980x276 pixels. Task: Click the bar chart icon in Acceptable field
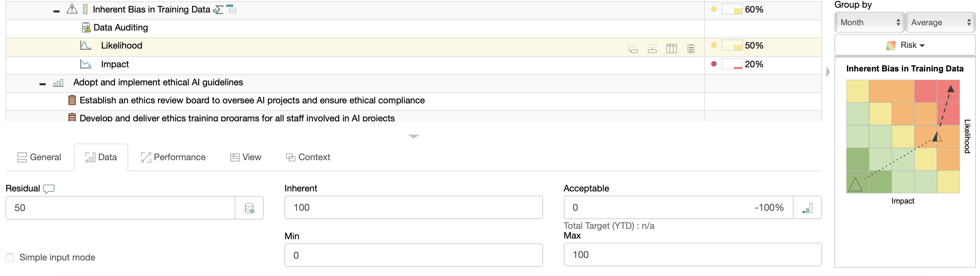(807, 208)
